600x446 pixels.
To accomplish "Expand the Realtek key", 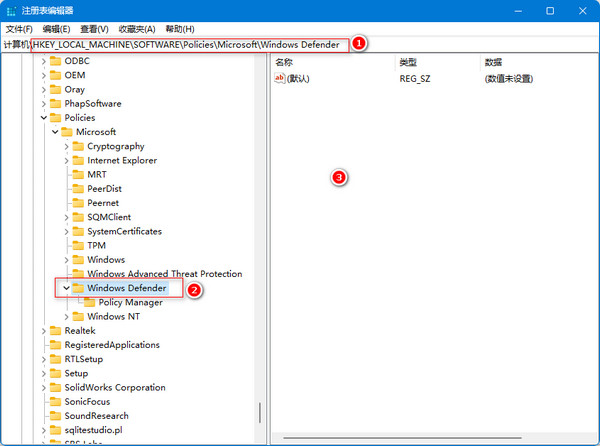I will coord(44,331).
